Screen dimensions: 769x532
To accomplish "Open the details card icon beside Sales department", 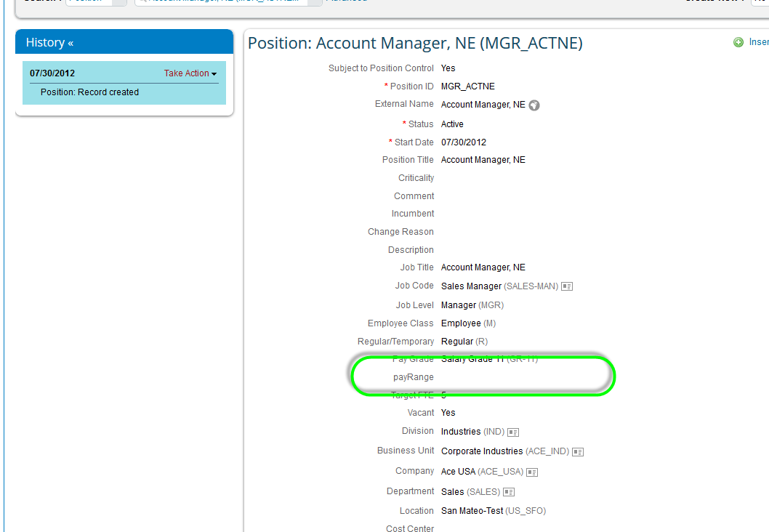I will tap(509, 492).
